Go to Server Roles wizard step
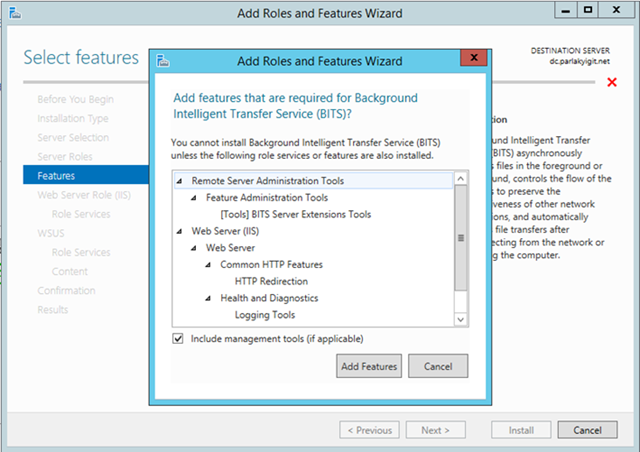Screen dimensions: 640x452 tap(65, 156)
